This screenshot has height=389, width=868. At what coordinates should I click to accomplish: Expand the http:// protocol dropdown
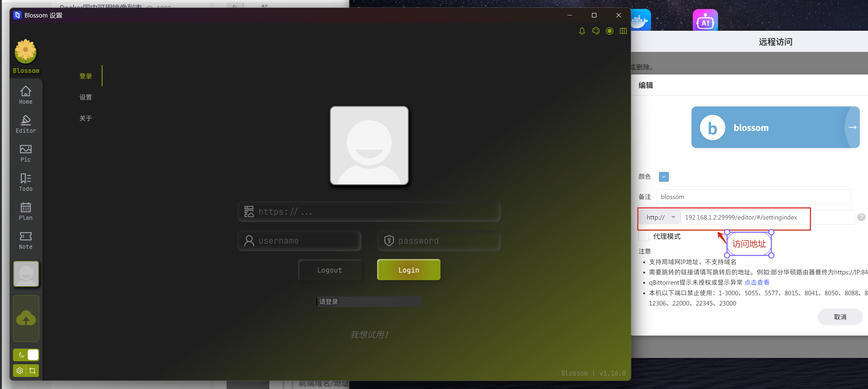click(660, 217)
